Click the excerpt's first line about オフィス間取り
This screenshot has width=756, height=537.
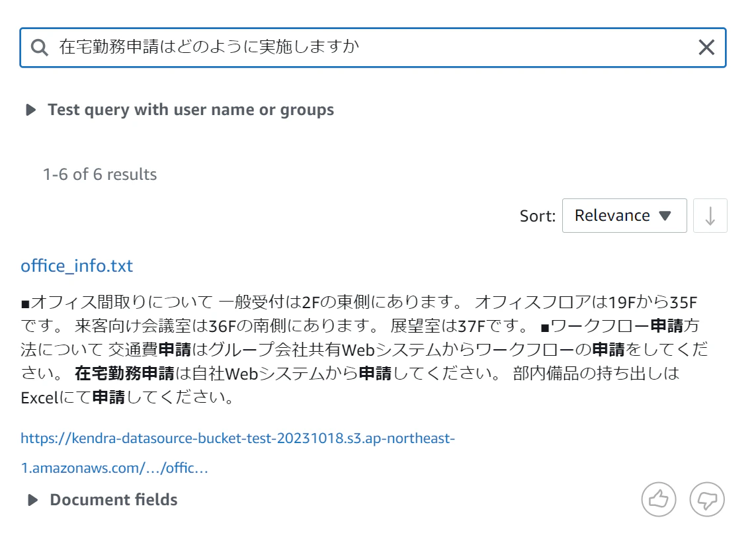coord(359,302)
